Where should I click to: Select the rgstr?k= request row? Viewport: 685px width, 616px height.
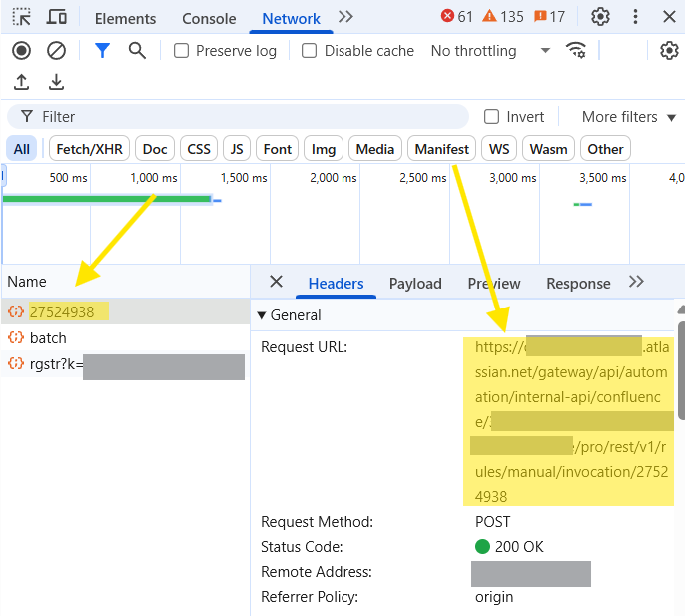126,364
